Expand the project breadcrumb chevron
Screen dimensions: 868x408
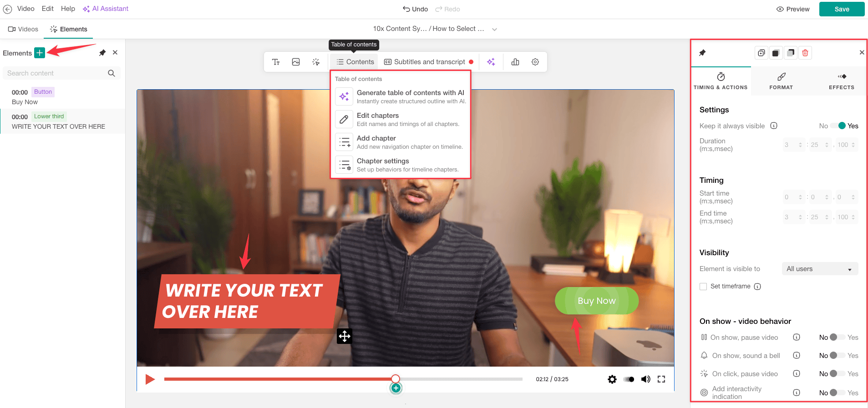tap(494, 29)
